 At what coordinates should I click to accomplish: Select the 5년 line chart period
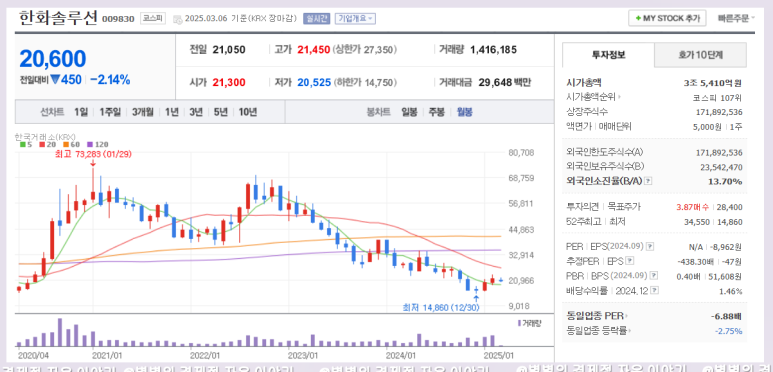220,112
